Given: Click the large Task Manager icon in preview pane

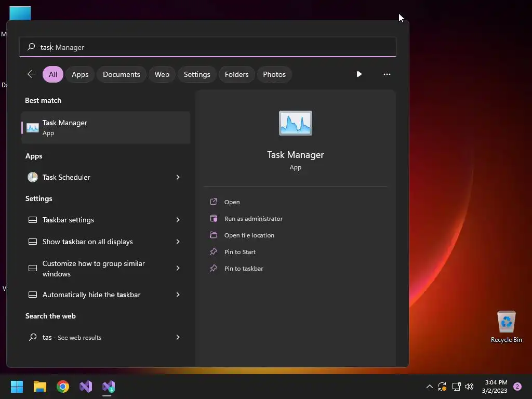Looking at the screenshot, I should pyautogui.click(x=296, y=123).
